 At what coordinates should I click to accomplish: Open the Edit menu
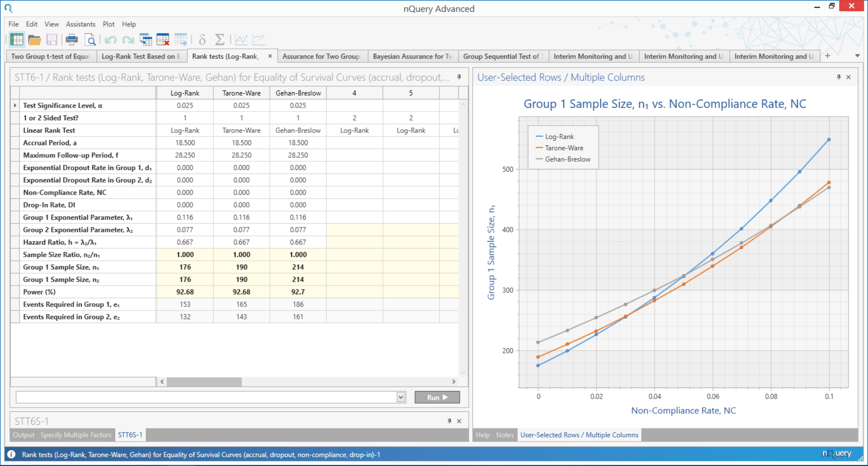(x=32, y=24)
